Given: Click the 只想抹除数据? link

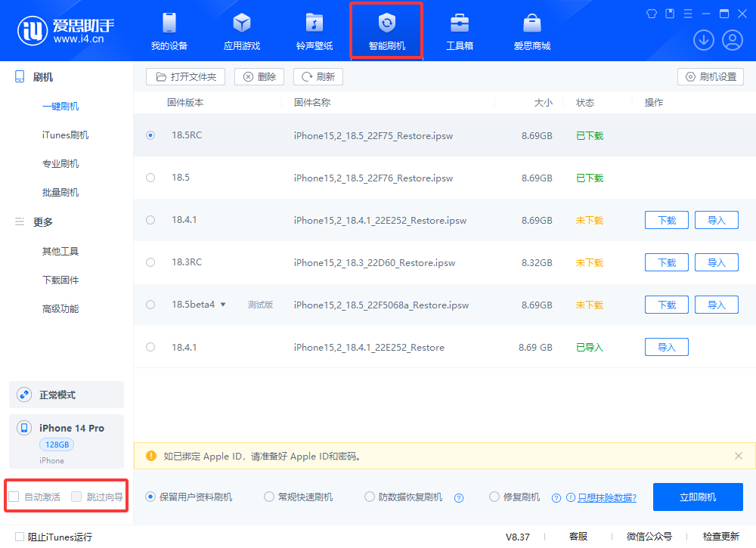Looking at the screenshot, I should pyautogui.click(x=606, y=497).
